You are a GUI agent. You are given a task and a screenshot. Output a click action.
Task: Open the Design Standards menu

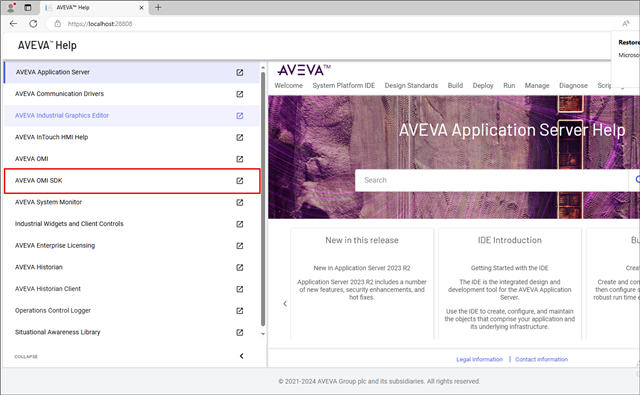click(411, 85)
